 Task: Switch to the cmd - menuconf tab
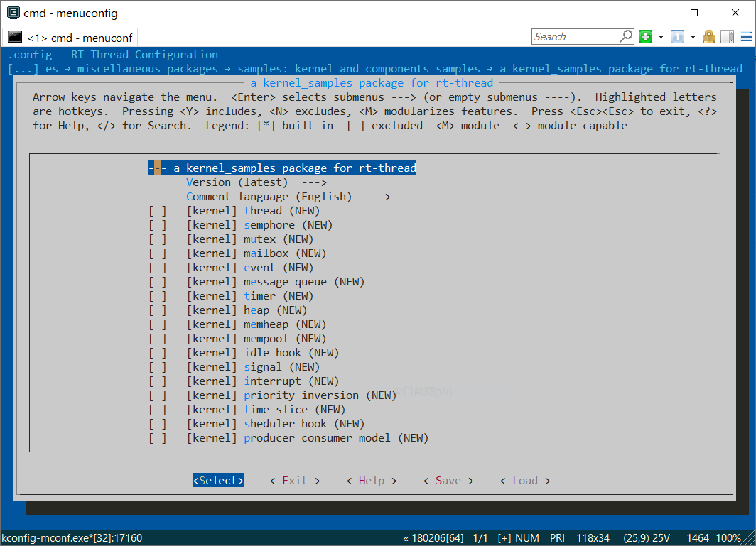70,37
